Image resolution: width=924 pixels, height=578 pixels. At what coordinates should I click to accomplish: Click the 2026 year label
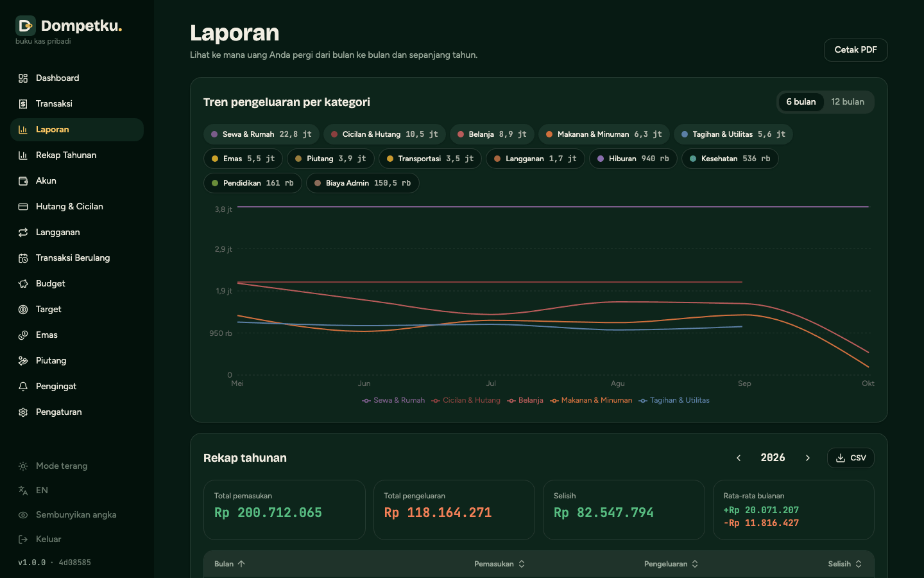773,458
